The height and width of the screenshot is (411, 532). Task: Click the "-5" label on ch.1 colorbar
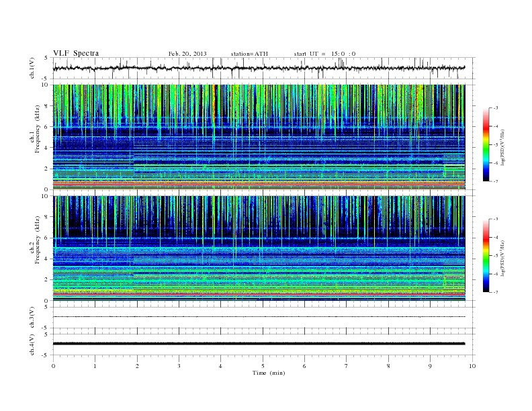coord(496,144)
